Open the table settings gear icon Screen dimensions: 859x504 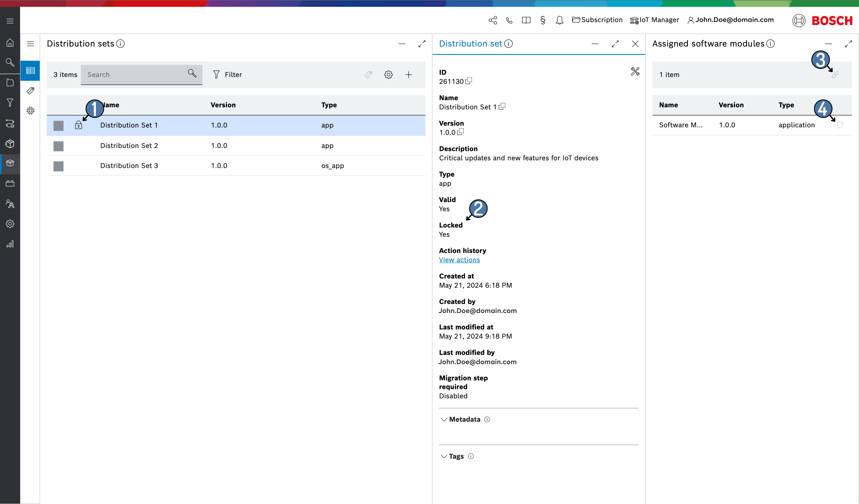[x=388, y=75]
